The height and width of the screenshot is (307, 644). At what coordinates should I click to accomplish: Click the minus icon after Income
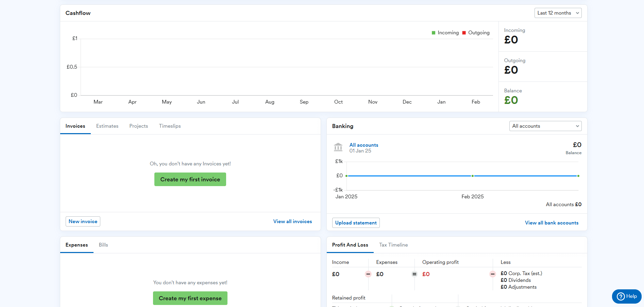368,274
